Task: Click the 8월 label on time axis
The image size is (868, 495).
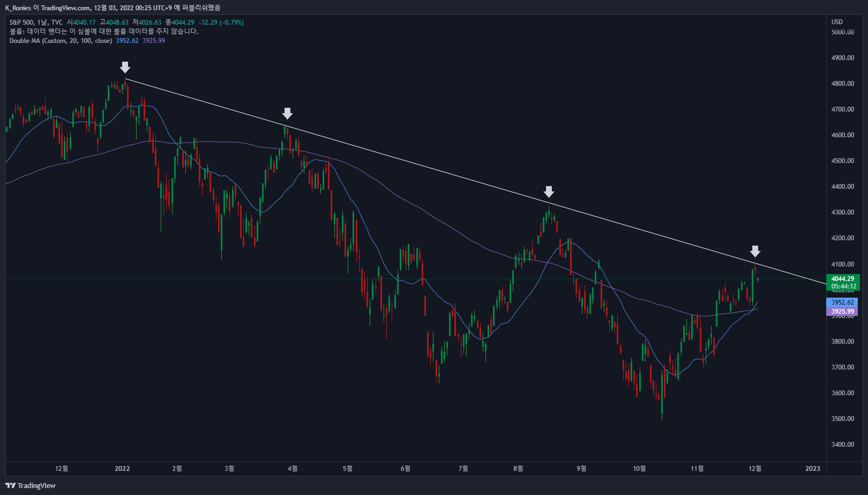Action: tap(518, 469)
